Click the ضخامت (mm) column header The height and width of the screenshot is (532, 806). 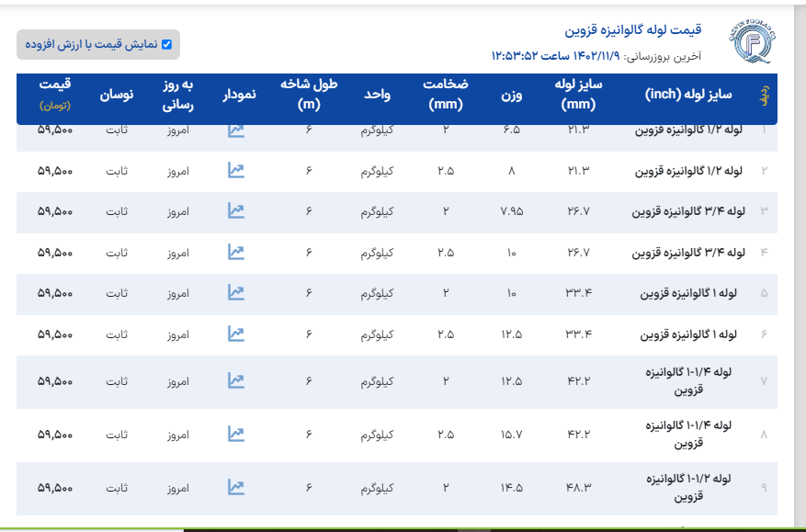(446, 94)
